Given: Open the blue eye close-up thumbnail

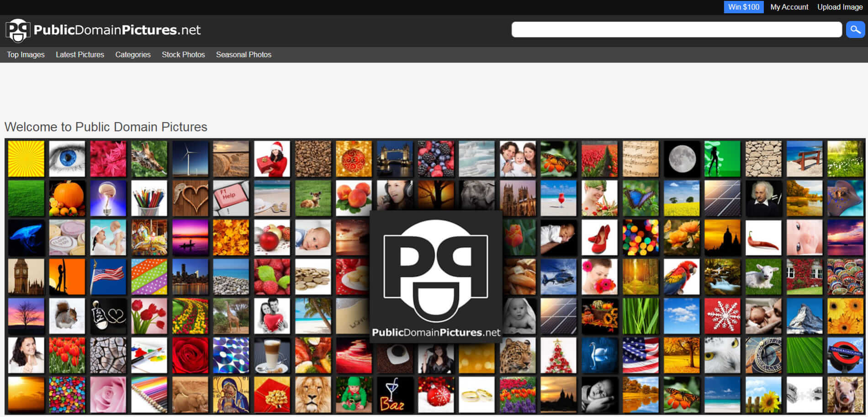Looking at the screenshot, I should pyautogui.click(x=67, y=159).
